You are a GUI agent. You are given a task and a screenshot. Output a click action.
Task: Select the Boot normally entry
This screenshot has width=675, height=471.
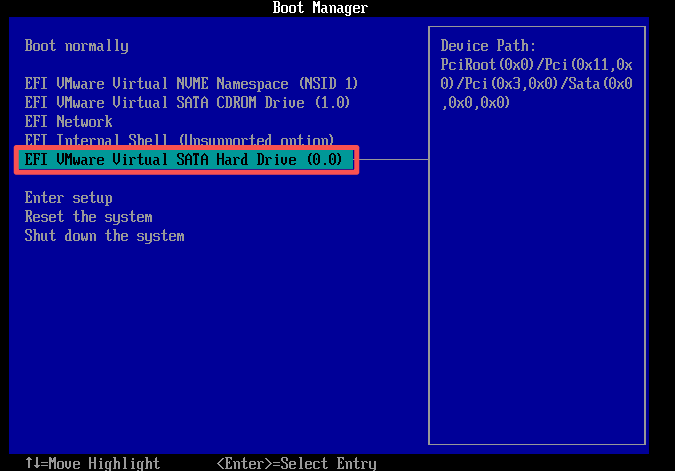coord(77,46)
